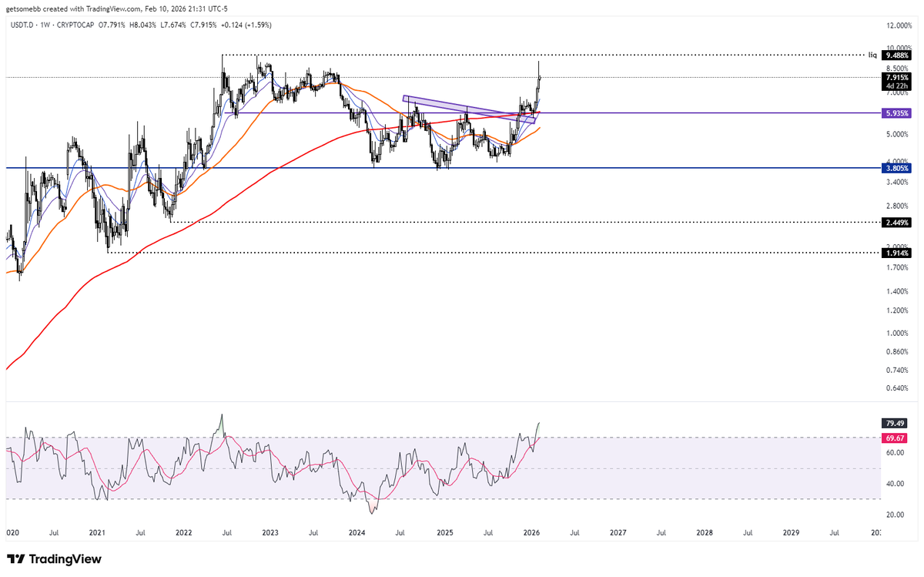This screenshot has height=577, width=924.
Task: Click the liq annotation text
Action: click(872, 55)
